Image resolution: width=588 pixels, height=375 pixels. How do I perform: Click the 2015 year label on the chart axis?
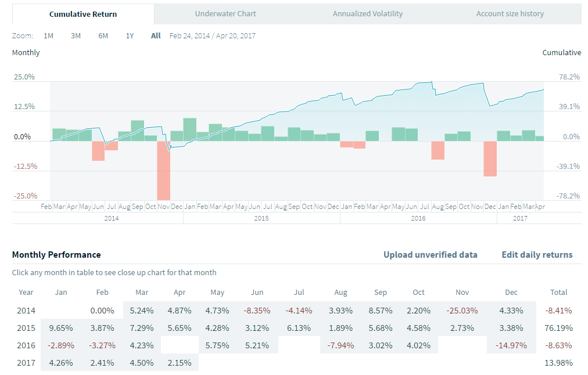coord(261,218)
